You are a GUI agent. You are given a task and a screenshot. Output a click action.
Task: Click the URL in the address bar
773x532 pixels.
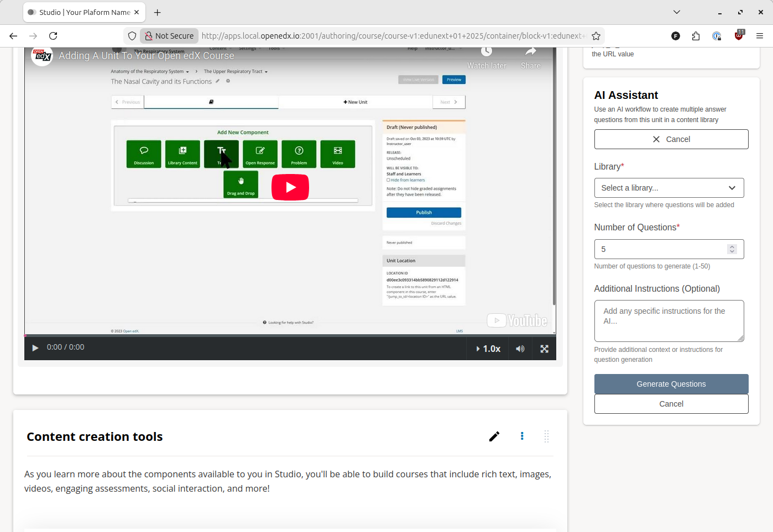coord(393,36)
